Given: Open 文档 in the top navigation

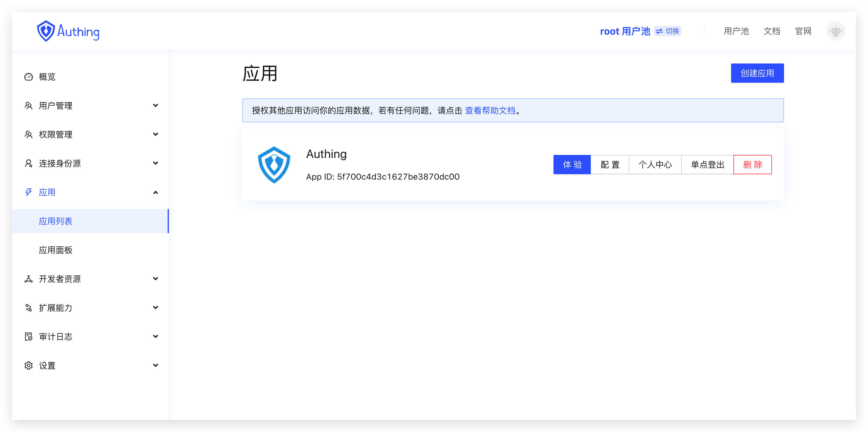Looking at the screenshot, I should [x=772, y=31].
